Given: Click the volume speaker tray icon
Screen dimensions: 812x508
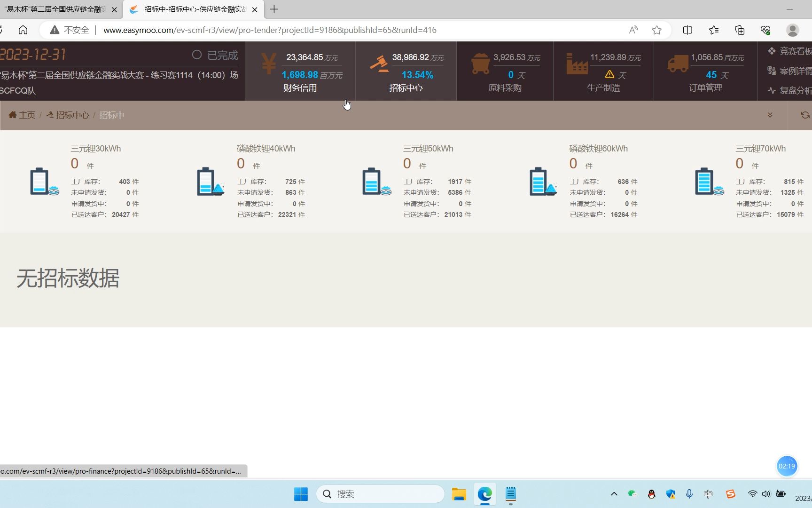Looking at the screenshot, I should (x=766, y=494).
